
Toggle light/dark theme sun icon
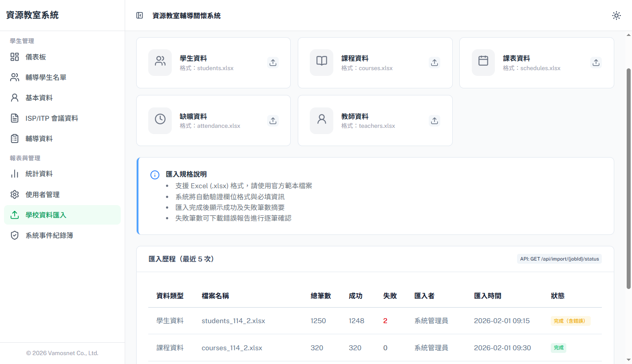[x=616, y=16]
